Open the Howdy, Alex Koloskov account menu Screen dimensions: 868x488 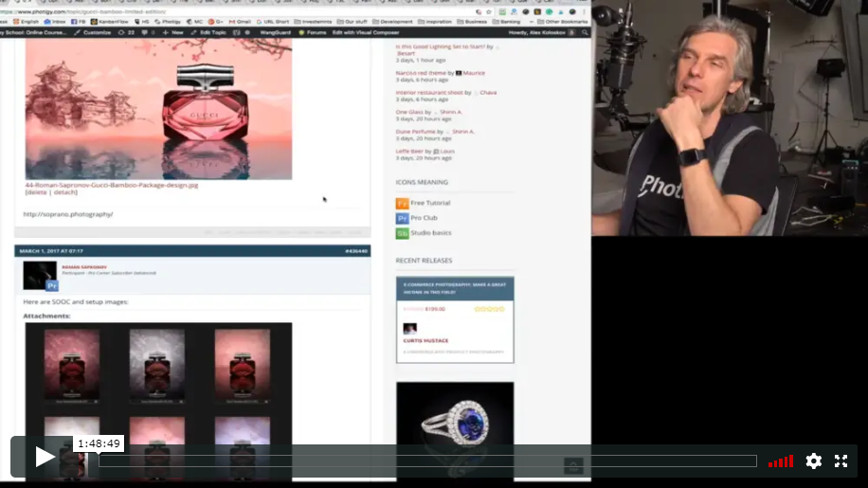click(x=542, y=32)
